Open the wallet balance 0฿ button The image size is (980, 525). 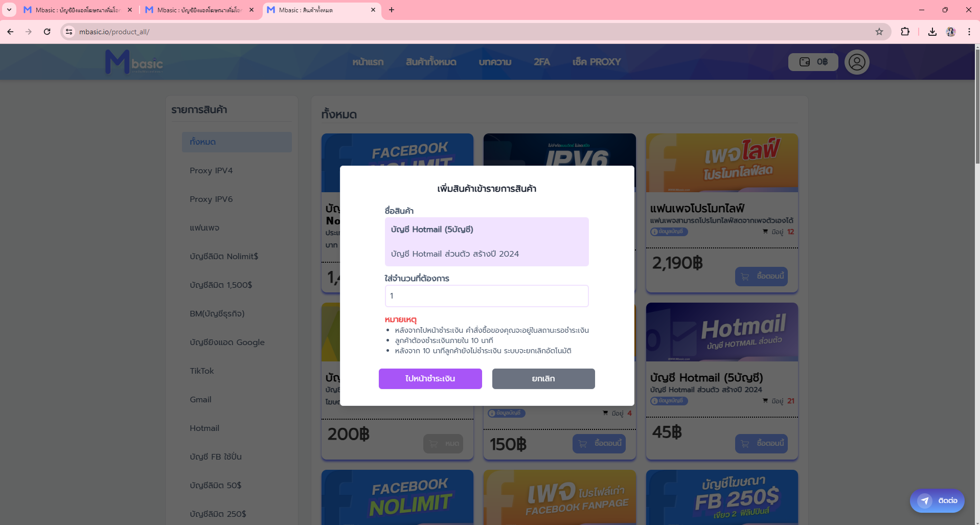point(813,62)
